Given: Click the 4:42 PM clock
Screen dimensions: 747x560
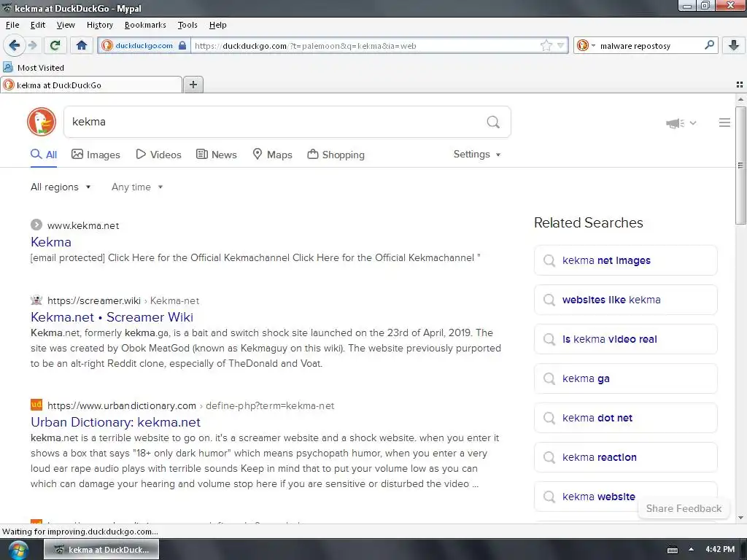Looking at the screenshot, I should pos(720,550).
